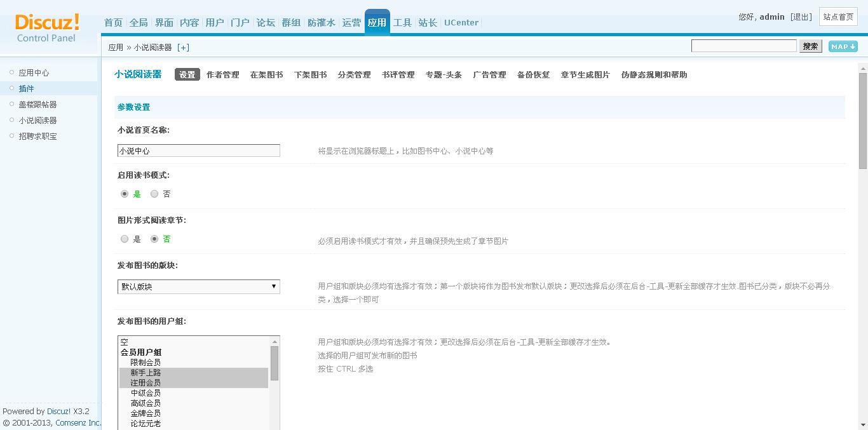Open 小说阅读器 in the sidebar
The width and height of the screenshot is (868, 430).
(37, 121)
